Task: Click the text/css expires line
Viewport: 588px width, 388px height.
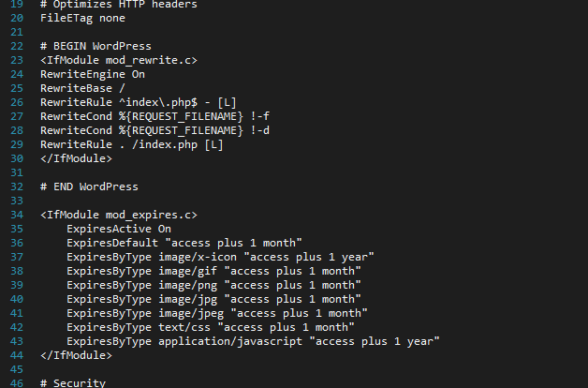Action: (x=211, y=327)
